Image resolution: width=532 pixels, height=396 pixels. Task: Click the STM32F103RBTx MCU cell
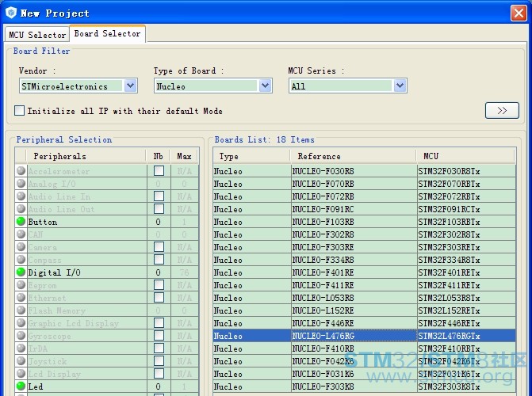click(x=466, y=222)
